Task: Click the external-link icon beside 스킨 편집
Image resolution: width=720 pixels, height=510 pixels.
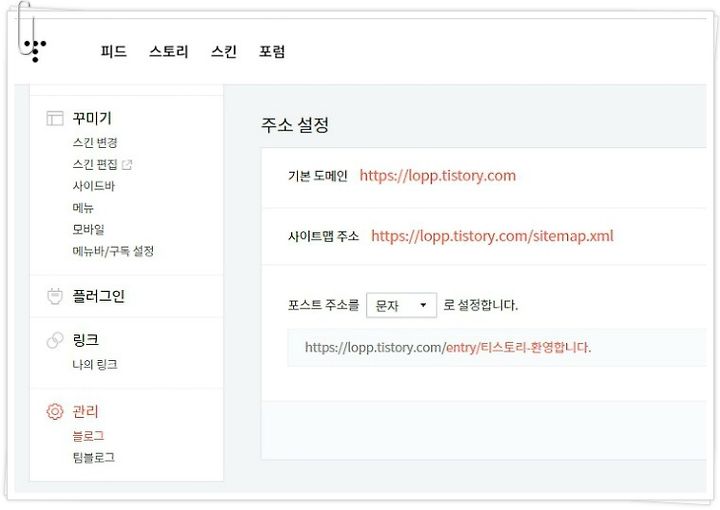Action: [127, 164]
